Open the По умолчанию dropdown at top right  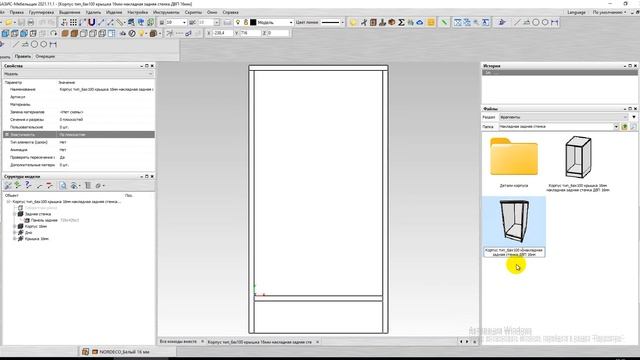click(609, 12)
